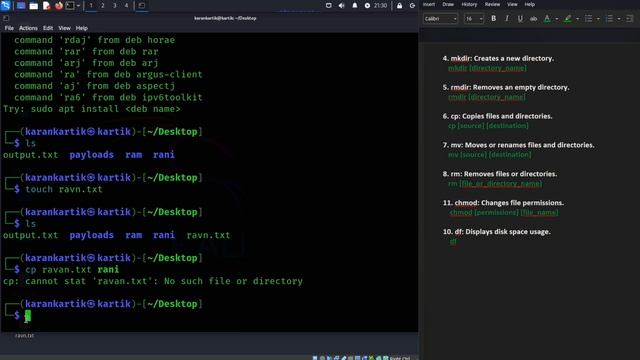
Task: Open the file manager panel icon
Action: [34, 6]
